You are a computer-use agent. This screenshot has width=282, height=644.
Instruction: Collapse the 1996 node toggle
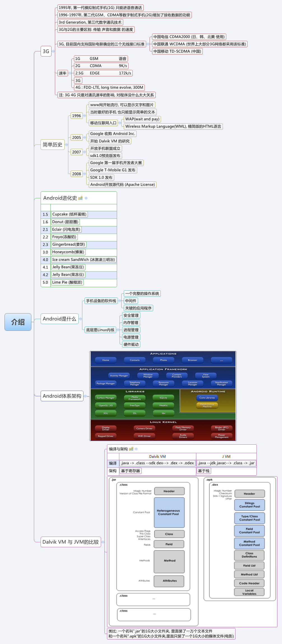tap(85, 115)
